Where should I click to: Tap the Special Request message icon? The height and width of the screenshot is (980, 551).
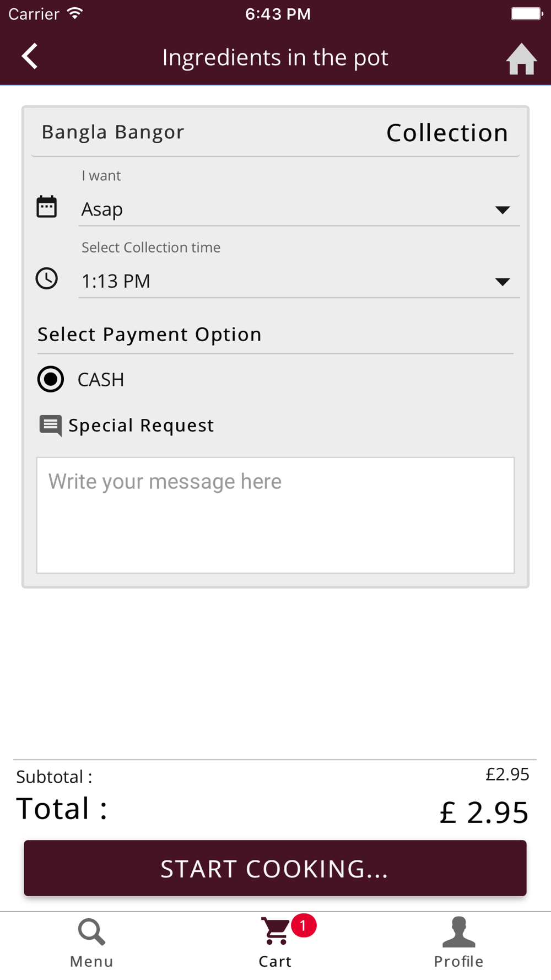(51, 426)
